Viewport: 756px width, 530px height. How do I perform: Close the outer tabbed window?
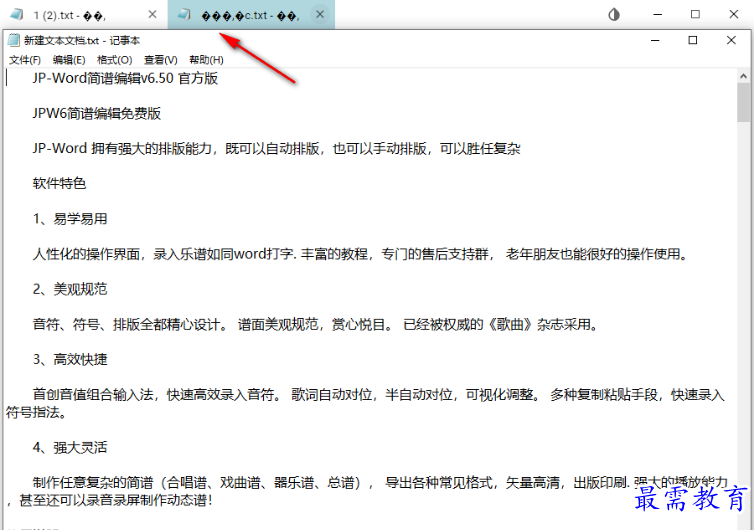click(734, 14)
